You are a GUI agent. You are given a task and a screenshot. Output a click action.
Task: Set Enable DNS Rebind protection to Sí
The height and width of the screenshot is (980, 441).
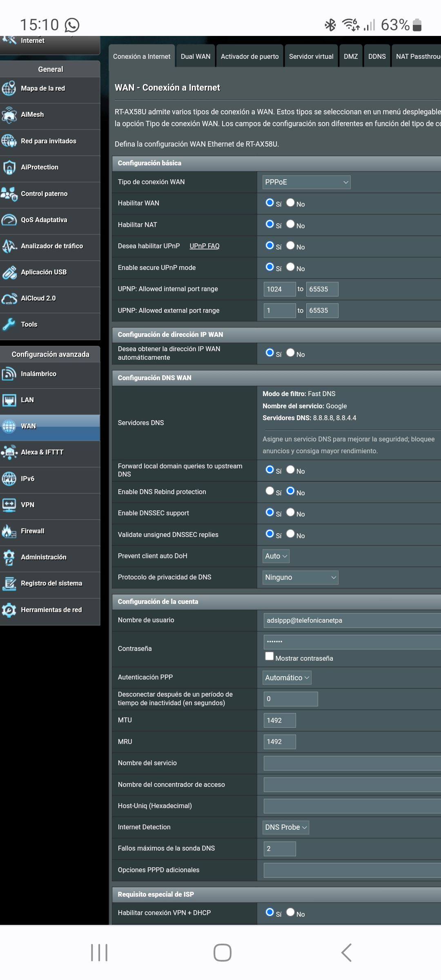point(269,491)
